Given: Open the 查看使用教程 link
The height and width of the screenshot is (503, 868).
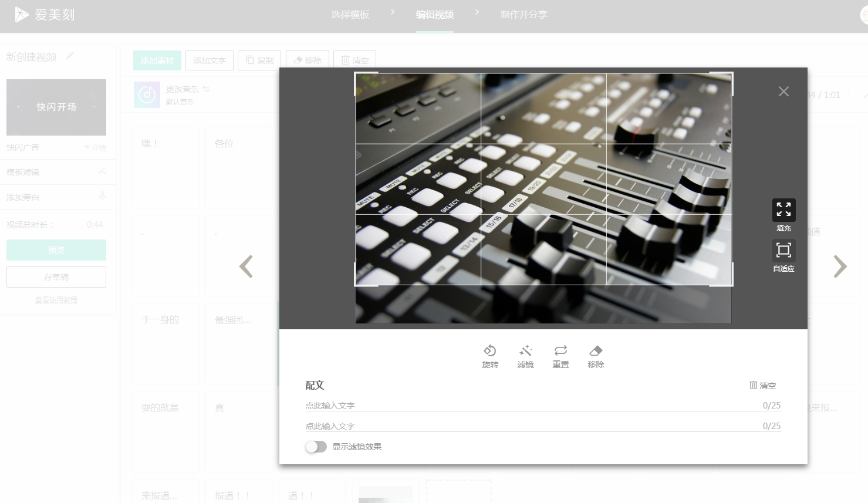Looking at the screenshot, I should (56, 300).
